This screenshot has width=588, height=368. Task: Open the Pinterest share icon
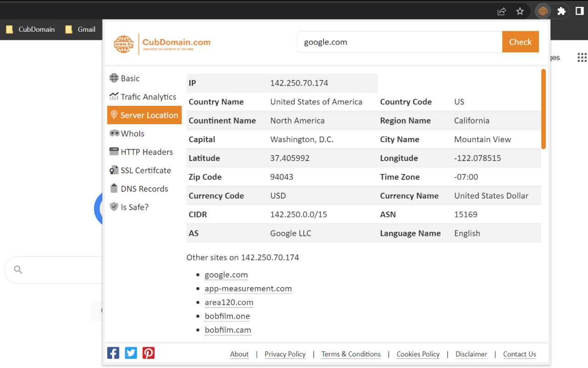click(x=148, y=353)
